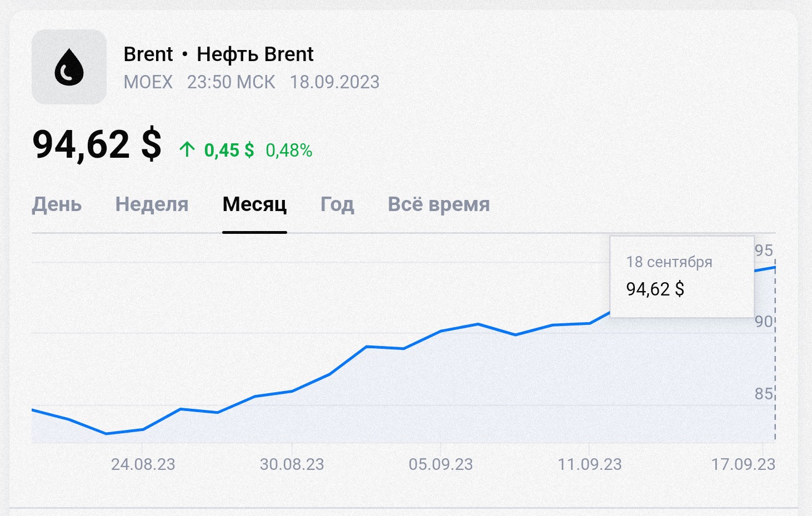
Task: Click the 0,48% percent change
Action: [x=289, y=150]
